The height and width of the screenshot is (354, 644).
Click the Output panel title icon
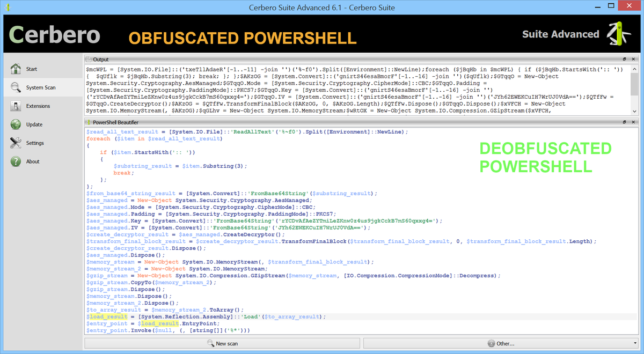89,60
